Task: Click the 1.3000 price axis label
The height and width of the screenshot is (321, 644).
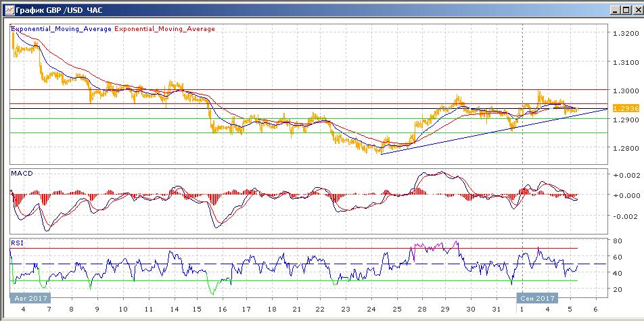Action: 623,91
